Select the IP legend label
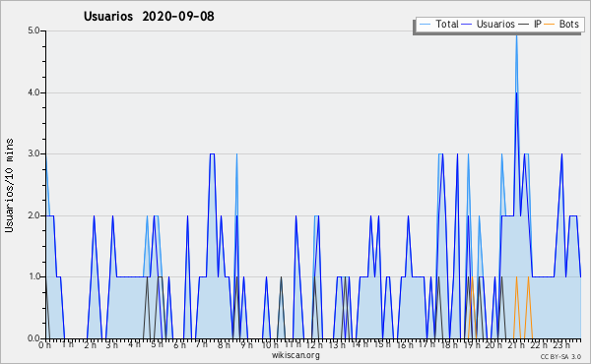Image resolution: width=591 pixels, height=364 pixels. tap(538, 24)
